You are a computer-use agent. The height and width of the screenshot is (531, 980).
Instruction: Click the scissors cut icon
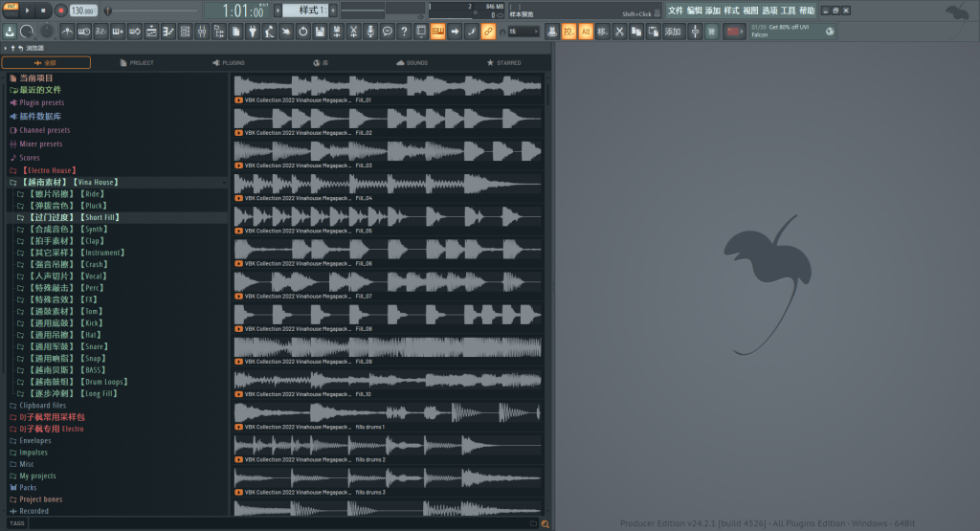pos(619,32)
